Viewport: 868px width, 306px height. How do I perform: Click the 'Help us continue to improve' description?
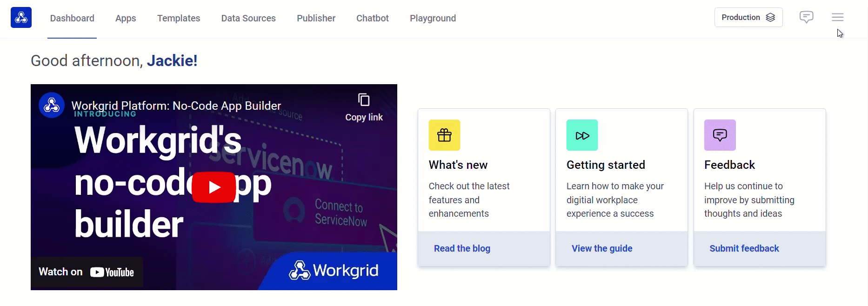tap(749, 200)
